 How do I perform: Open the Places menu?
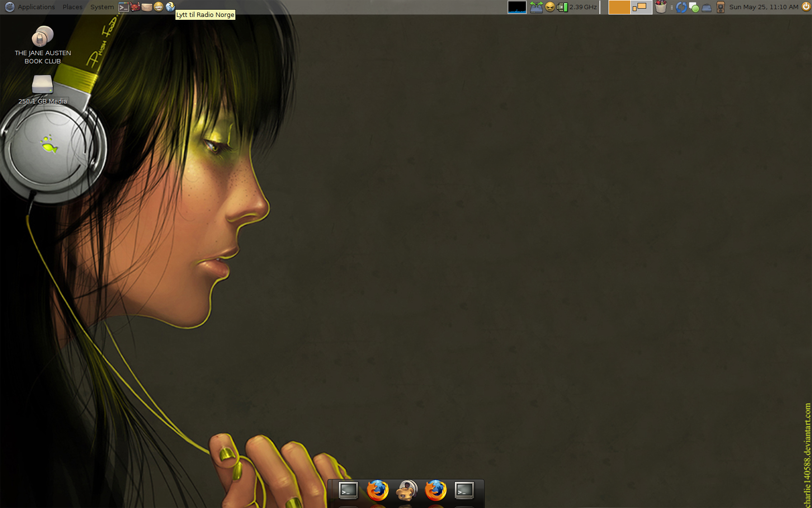(72, 7)
